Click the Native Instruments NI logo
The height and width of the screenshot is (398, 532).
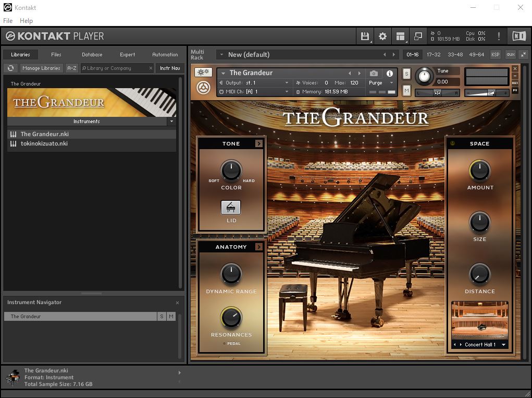click(x=519, y=36)
